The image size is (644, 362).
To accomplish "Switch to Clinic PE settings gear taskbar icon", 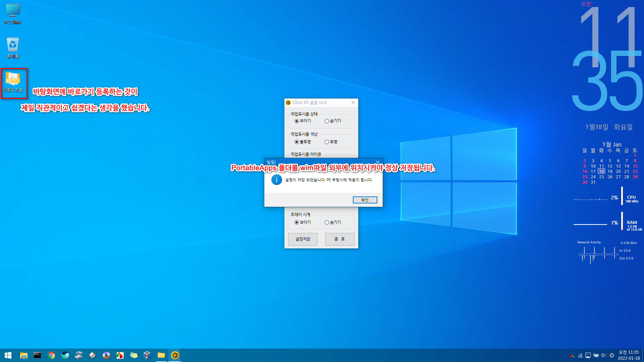I will pos(175,355).
